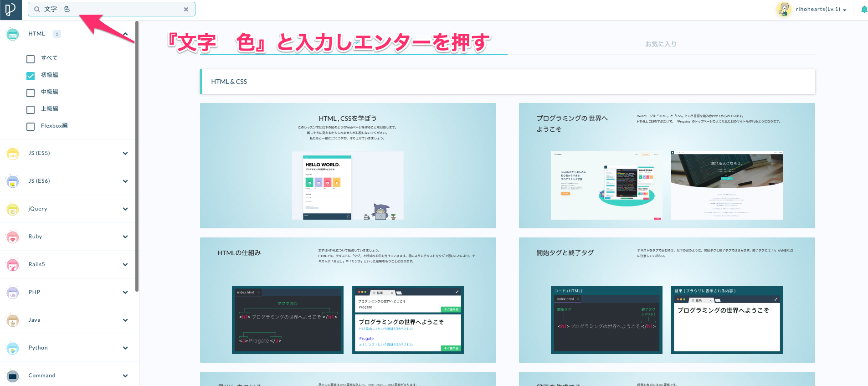Open the JS (ES6) menu item
This screenshot has height=386, width=868.
pyautogui.click(x=39, y=181)
